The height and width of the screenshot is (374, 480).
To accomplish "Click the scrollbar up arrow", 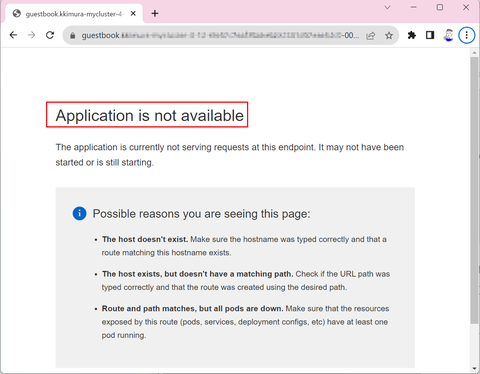I will click(x=474, y=53).
